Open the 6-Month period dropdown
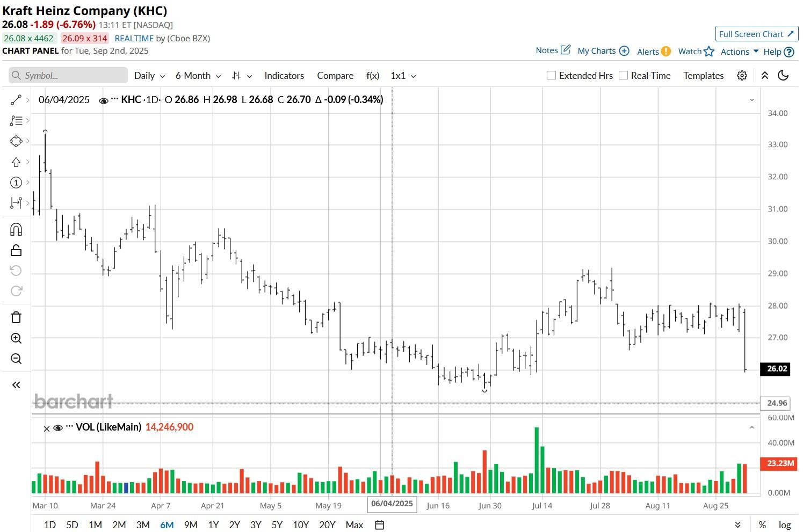The width and height of the screenshot is (803, 532). (x=198, y=76)
